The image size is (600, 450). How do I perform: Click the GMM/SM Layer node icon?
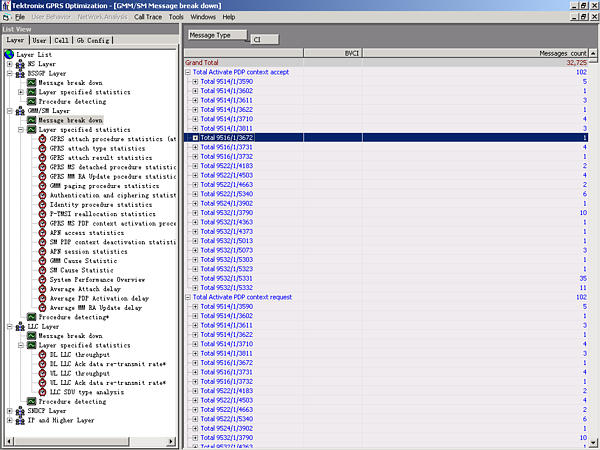pyautogui.click(x=20, y=111)
